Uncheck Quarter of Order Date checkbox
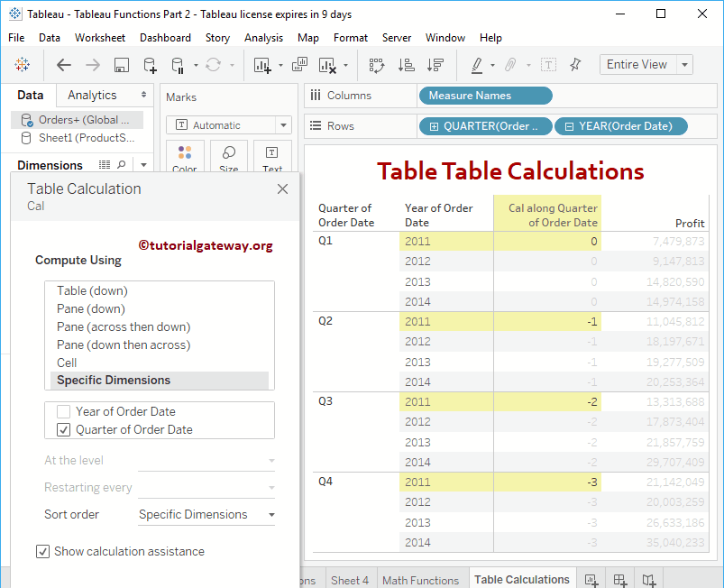This screenshot has height=588, width=724. coord(63,430)
